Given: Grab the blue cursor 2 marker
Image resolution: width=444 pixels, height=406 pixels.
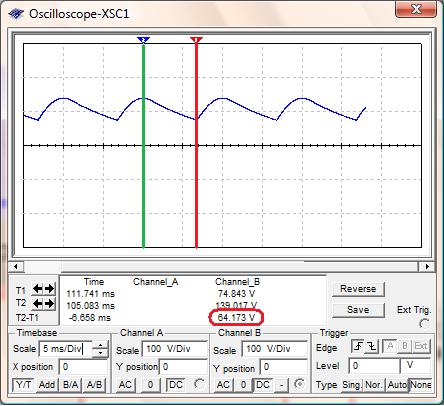Looking at the screenshot, I should click(x=143, y=40).
